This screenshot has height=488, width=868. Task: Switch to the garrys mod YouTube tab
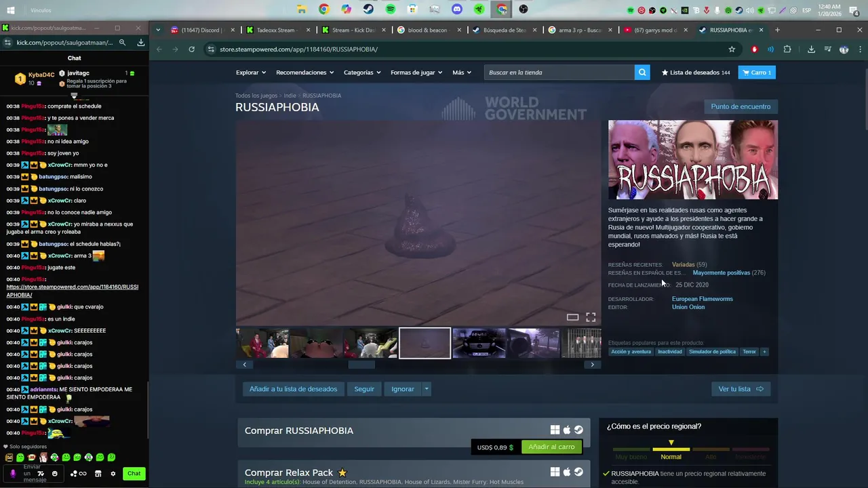coord(656,30)
